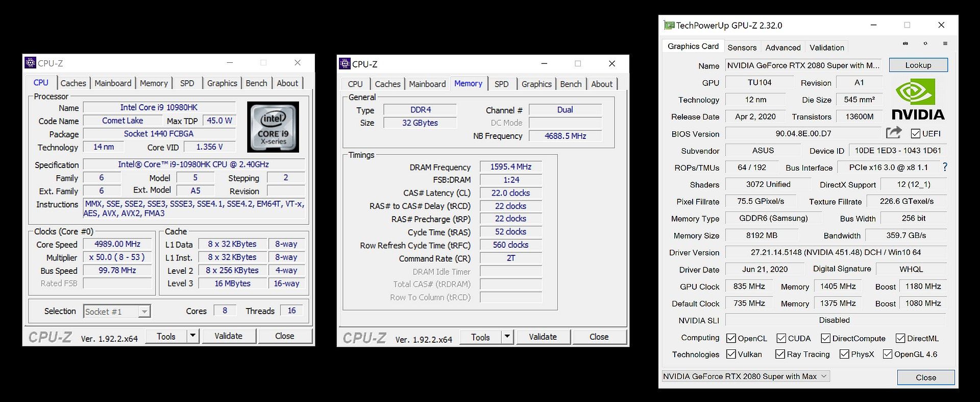Click the DRAM Frequency 1595.4 MHz value
This screenshot has width=980, height=402.
(x=511, y=167)
